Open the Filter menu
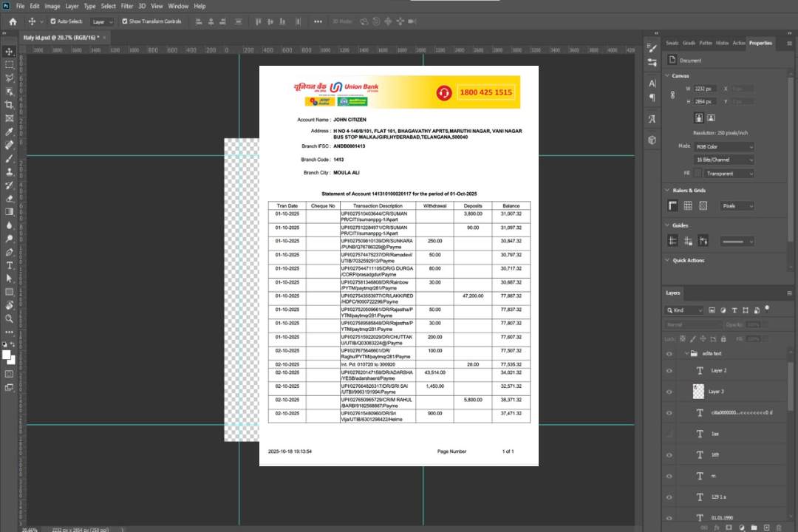The image size is (798, 532). pyautogui.click(x=127, y=6)
